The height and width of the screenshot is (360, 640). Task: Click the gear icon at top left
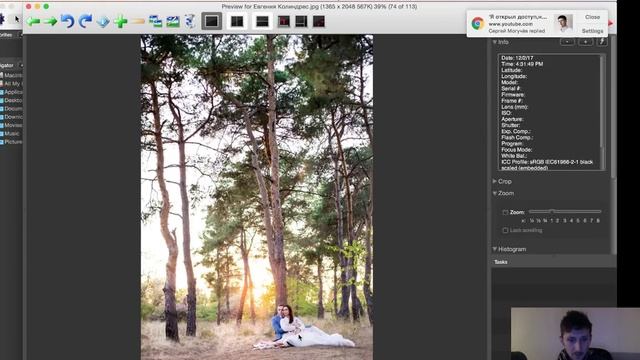click(x=2, y=19)
